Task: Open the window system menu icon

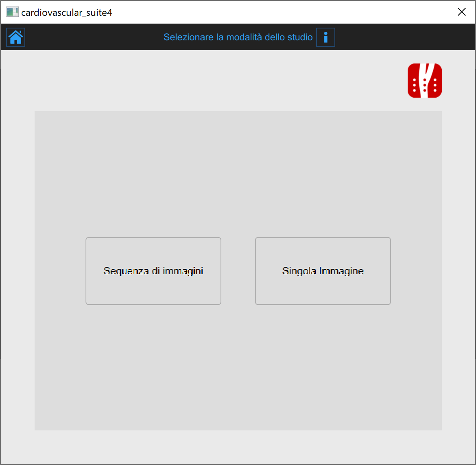Action: 12,12
